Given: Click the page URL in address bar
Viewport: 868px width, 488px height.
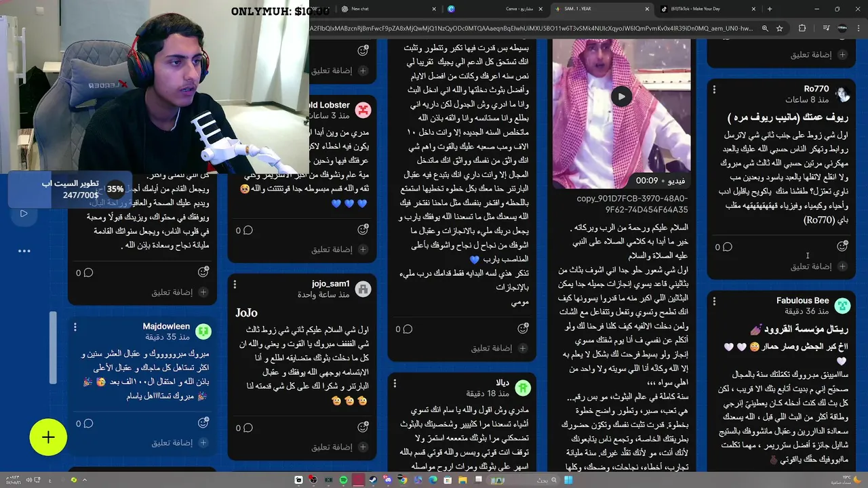Looking at the screenshot, I should (x=531, y=28).
